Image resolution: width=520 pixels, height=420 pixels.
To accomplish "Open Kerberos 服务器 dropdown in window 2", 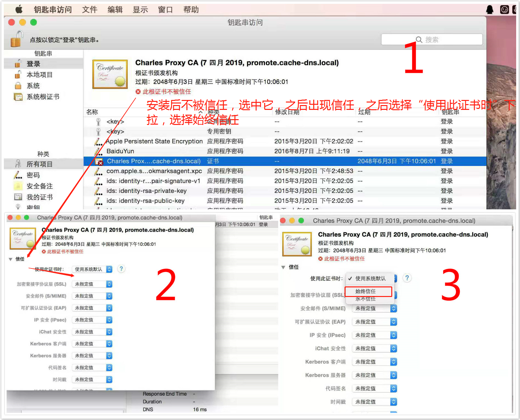I will point(92,356).
